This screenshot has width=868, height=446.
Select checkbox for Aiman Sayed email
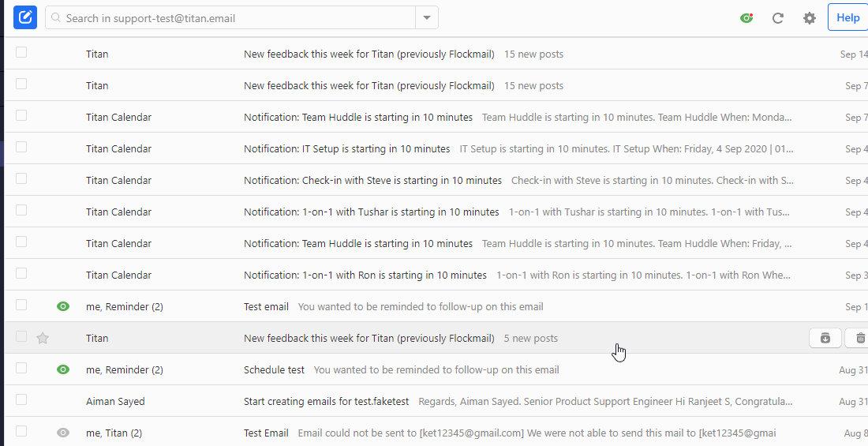[21, 399]
